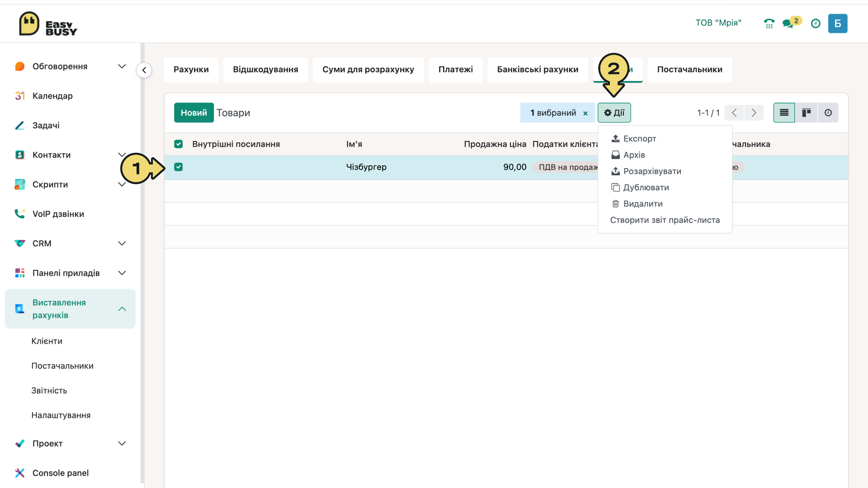
Task: Open user avatar Б menu
Action: click(x=838, y=23)
